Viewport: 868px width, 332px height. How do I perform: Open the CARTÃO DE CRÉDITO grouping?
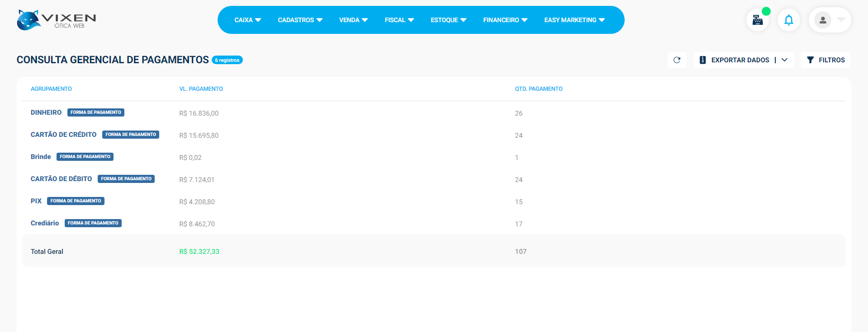coord(63,135)
